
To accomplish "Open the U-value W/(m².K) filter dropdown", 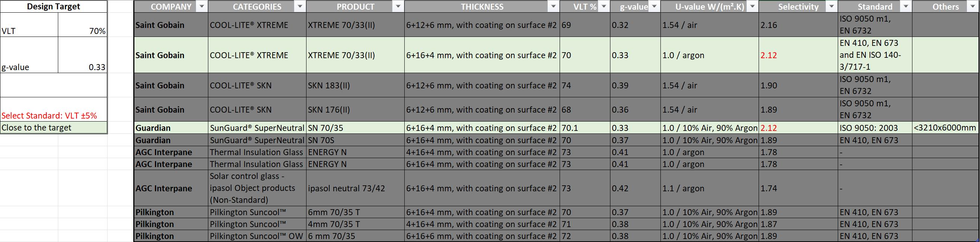I will [x=753, y=6].
